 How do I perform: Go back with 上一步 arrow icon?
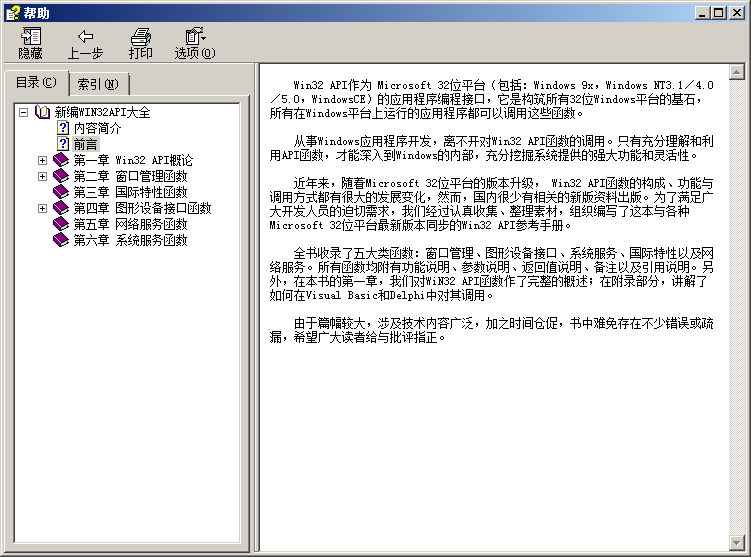coord(85,36)
